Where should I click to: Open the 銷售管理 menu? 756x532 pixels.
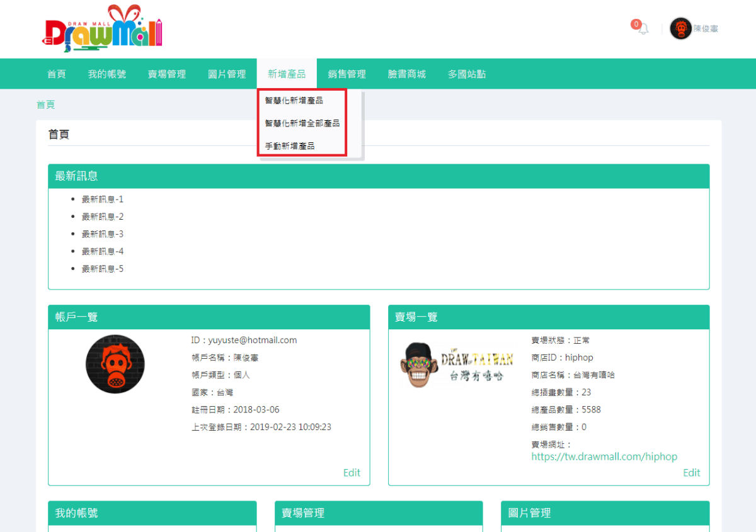(x=347, y=74)
